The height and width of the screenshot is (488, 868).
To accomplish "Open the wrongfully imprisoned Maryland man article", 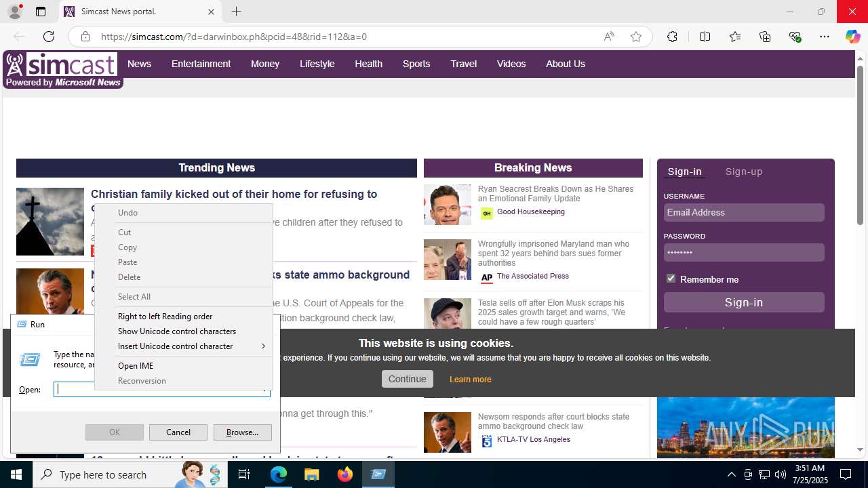I will [x=553, y=253].
